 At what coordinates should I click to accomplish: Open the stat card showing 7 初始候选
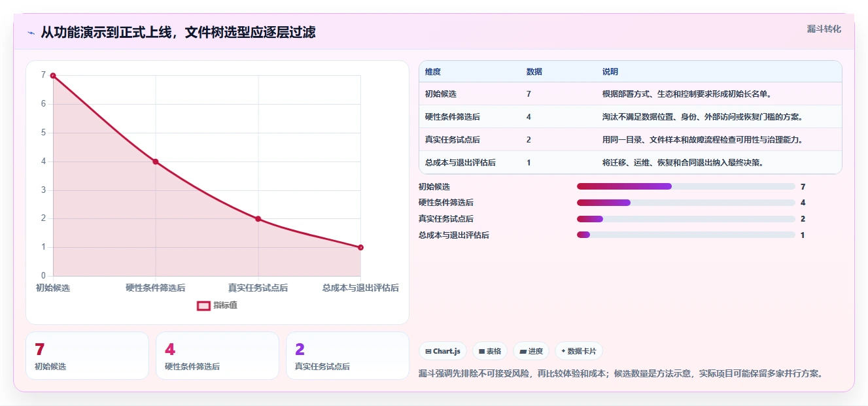(x=87, y=356)
